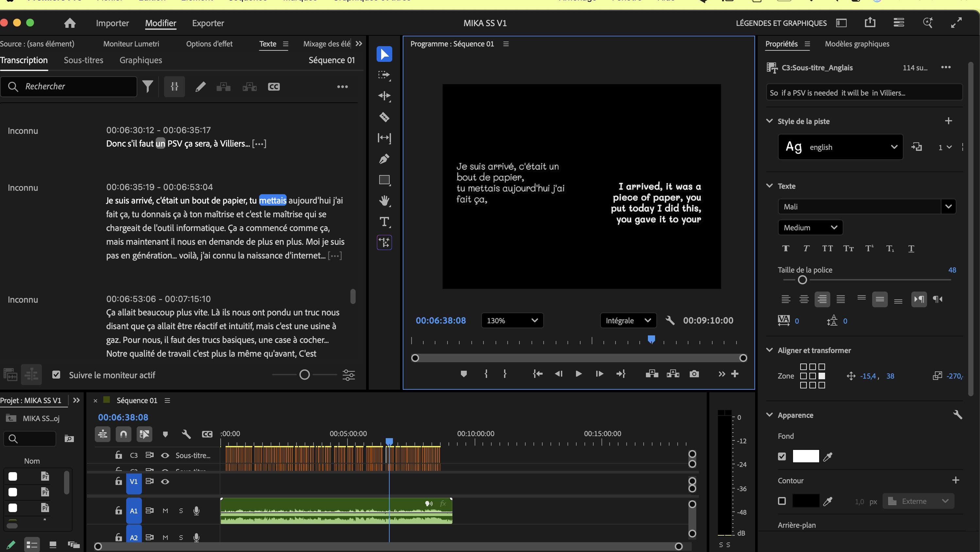This screenshot has height=552, width=980.
Task: Enable the Contour stroke checkbox
Action: (x=782, y=501)
